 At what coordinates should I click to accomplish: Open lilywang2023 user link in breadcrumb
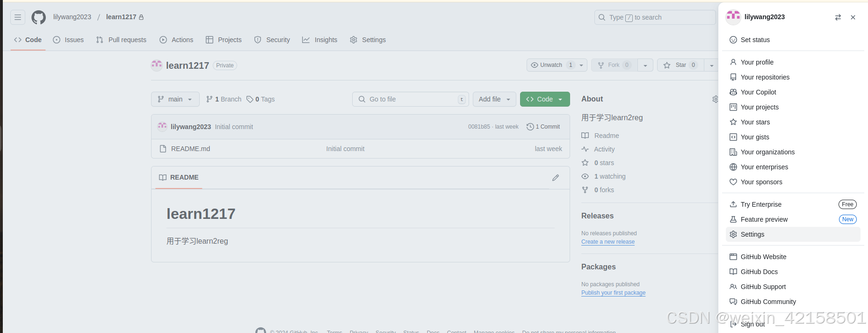72,17
